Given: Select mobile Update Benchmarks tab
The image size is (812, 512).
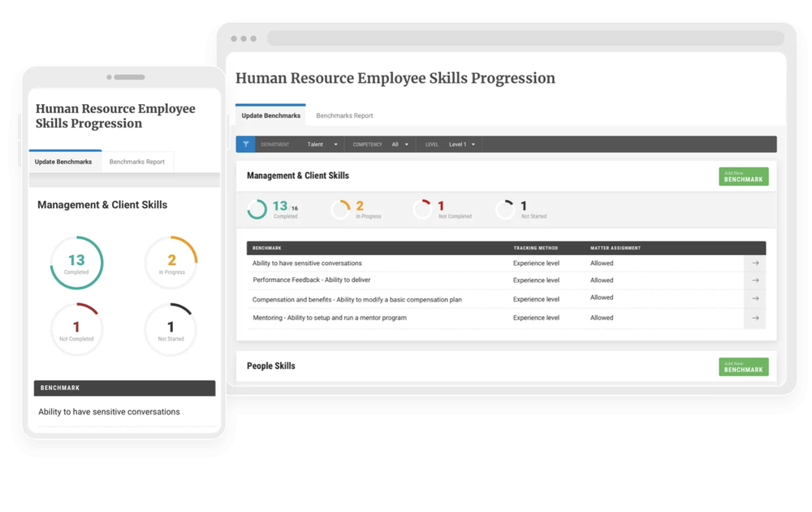Looking at the screenshot, I should (63, 162).
